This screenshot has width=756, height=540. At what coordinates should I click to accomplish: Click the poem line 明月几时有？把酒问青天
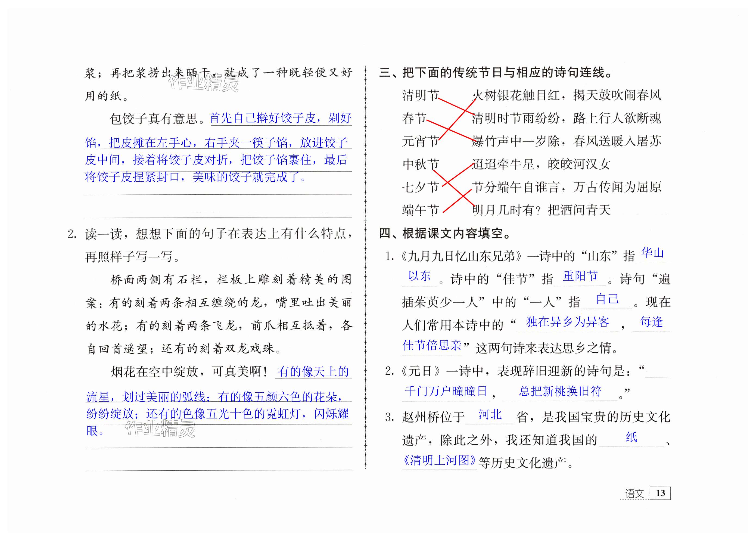(541, 210)
